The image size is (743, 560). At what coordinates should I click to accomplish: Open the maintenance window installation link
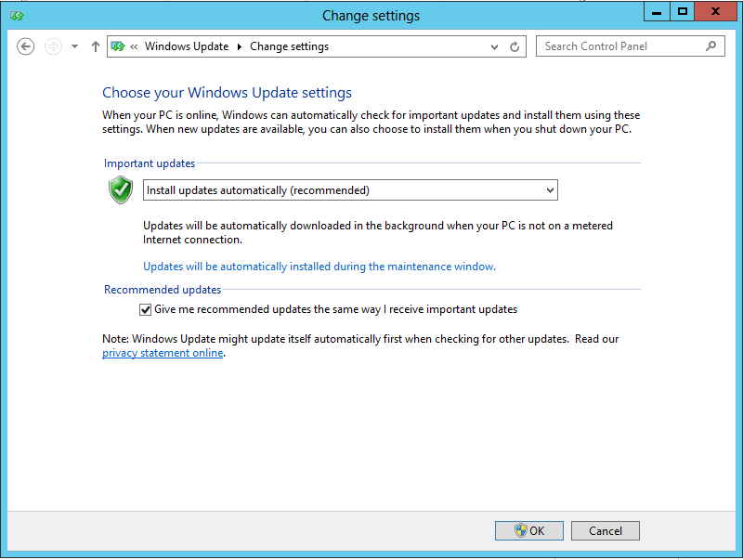(x=319, y=267)
